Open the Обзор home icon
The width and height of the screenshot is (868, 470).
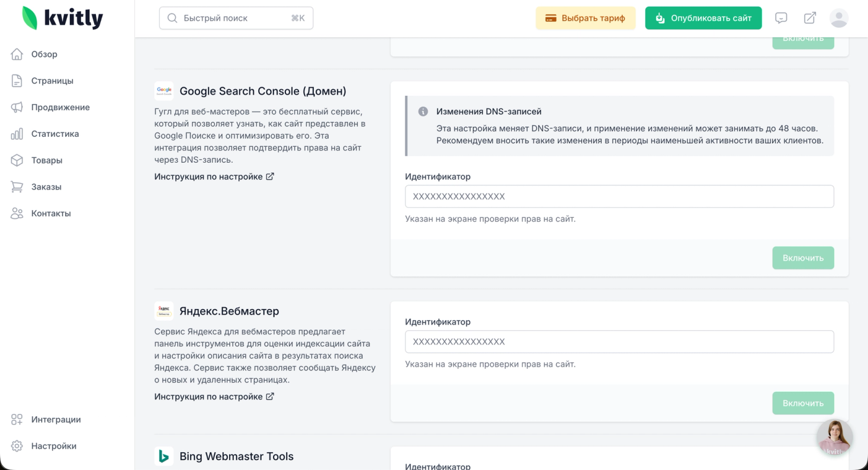(17, 54)
